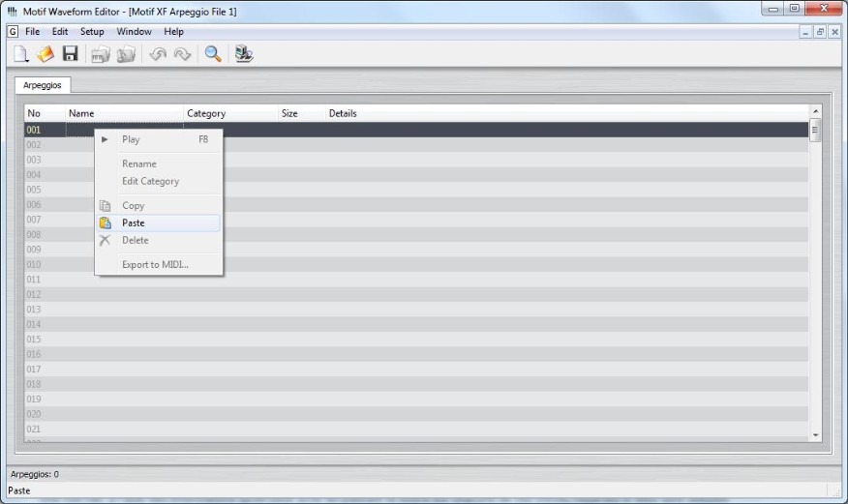Click the list scrollbar down arrow
This screenshot has height=504, width=848.
[815, 435]
